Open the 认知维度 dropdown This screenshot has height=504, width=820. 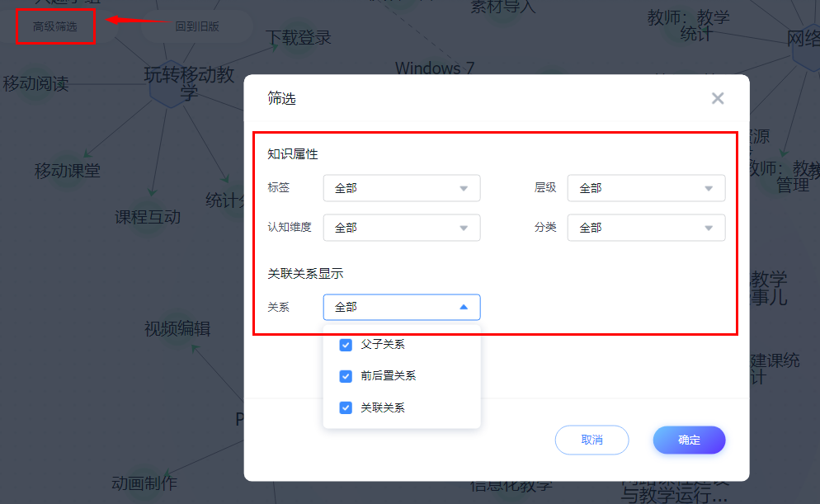pos(402,228)
